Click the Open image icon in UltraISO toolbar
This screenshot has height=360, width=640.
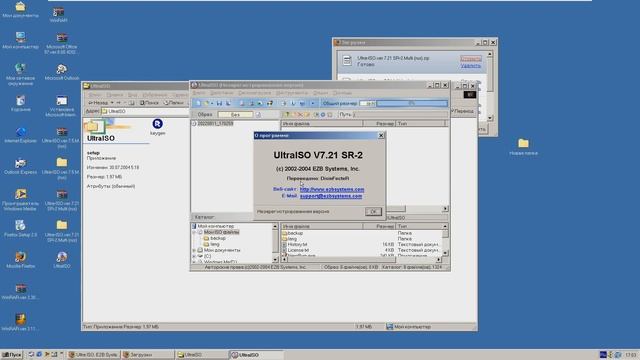click(206, 103)
